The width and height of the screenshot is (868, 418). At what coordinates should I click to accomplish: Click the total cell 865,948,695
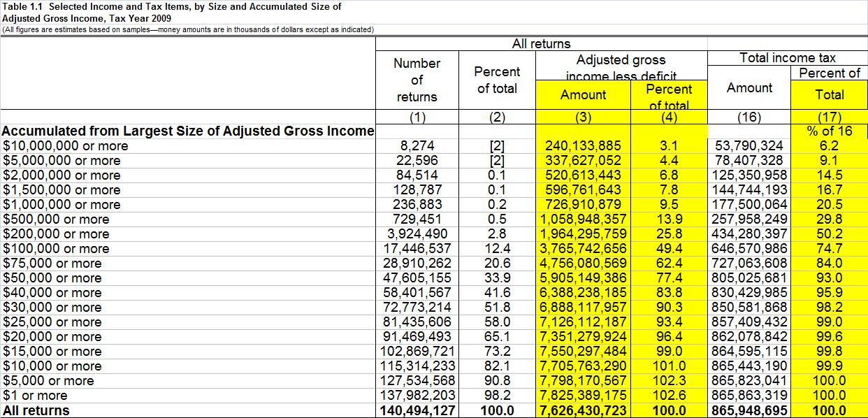(x=749, y=410)
